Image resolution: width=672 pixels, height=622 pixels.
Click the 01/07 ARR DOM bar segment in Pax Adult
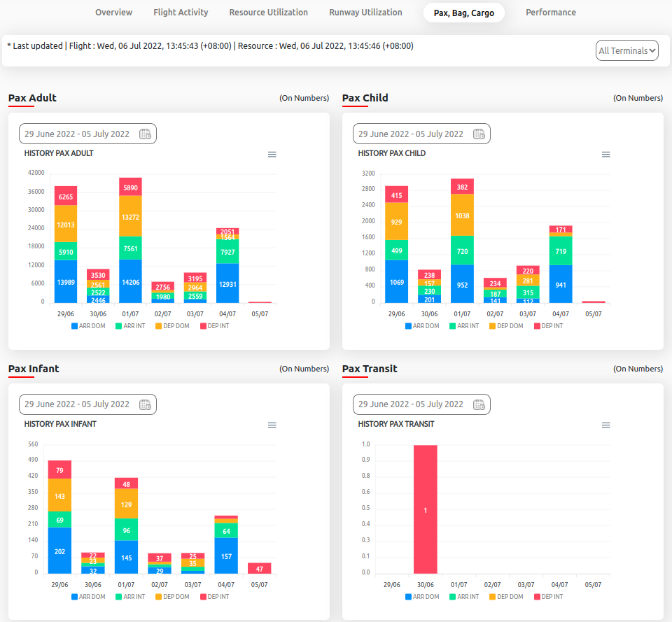(130, 281)
